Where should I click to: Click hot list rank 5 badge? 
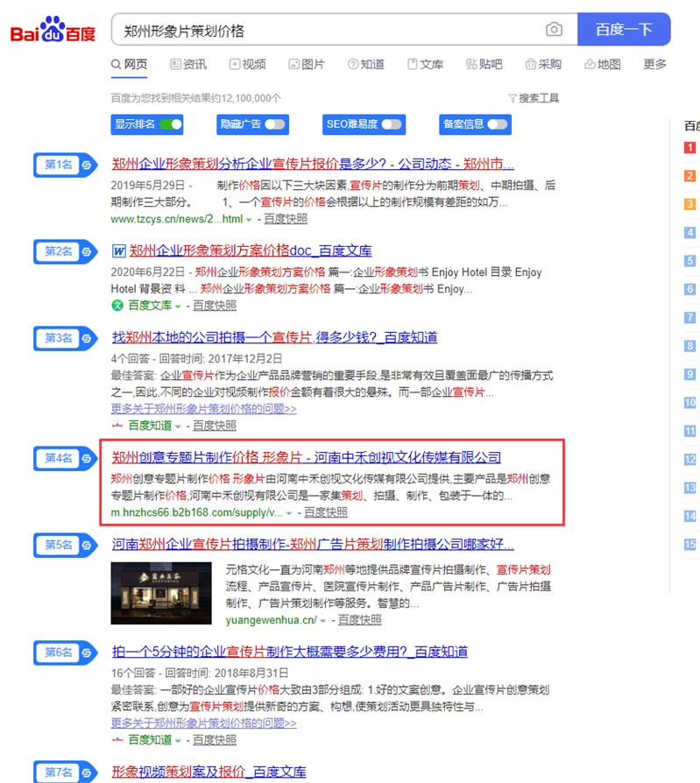click(690, 261)
